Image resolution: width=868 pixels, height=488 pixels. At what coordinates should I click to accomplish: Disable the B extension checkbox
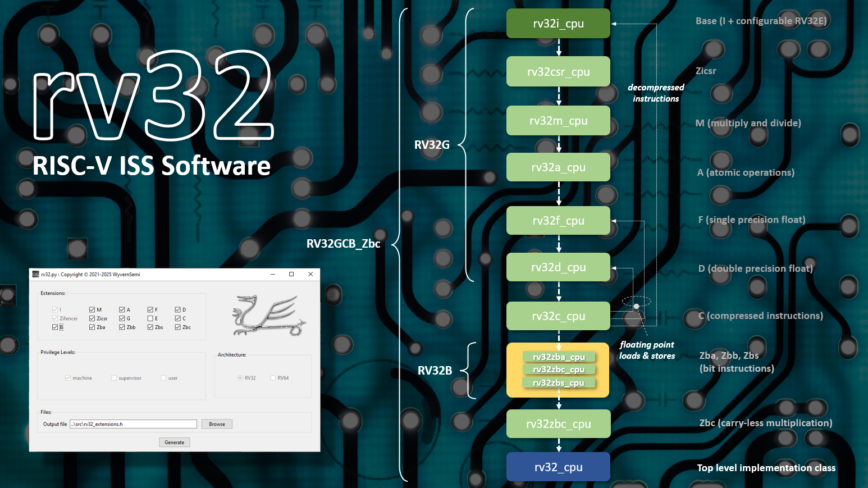(55, 327)
